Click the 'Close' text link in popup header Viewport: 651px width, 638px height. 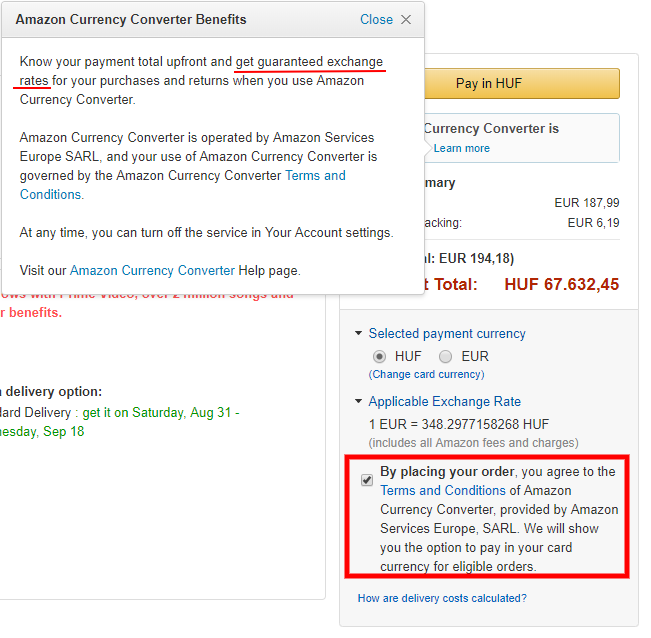(376, 20)
